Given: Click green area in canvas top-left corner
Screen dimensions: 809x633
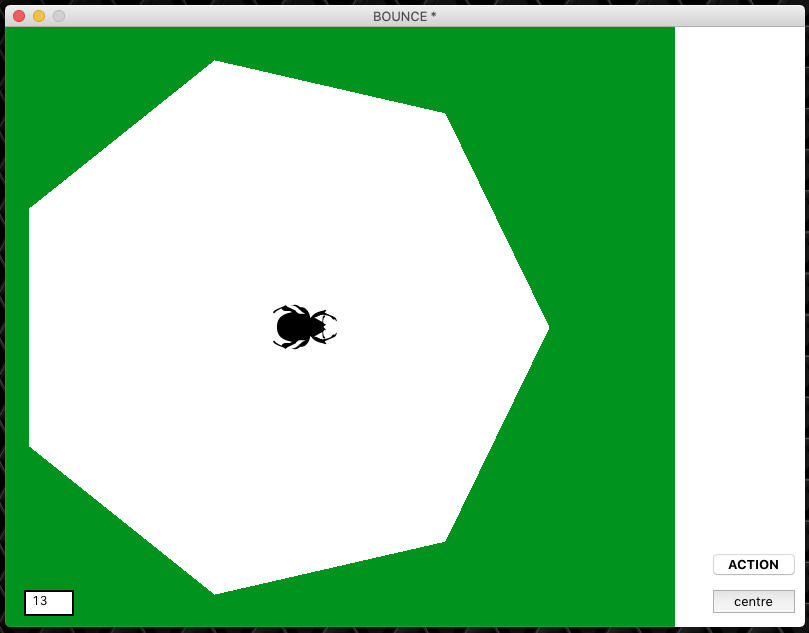Looking at the screenshot, I should point(40,60).
